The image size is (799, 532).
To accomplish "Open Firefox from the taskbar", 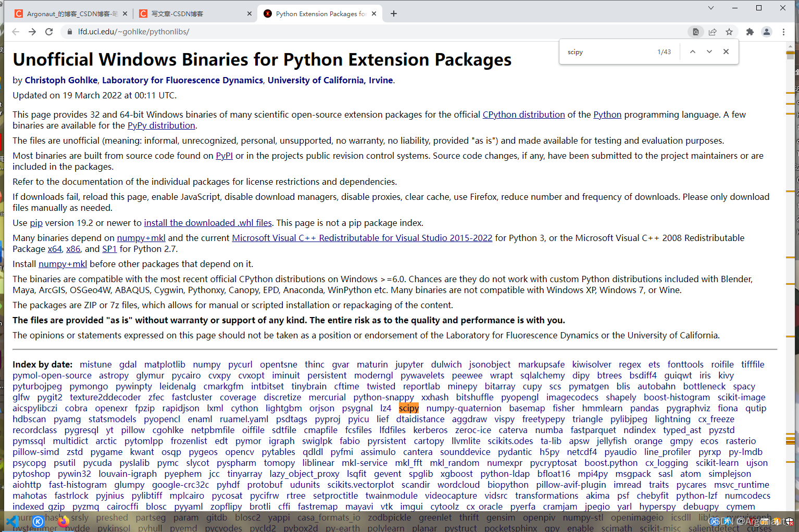I will (64, 521).
